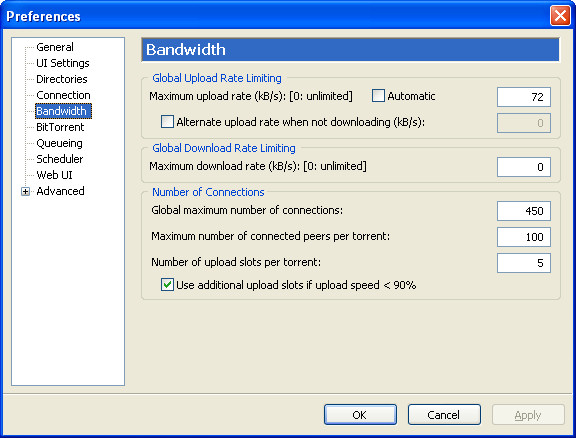Select UI Settings in the sidebar

pos(63,63)
